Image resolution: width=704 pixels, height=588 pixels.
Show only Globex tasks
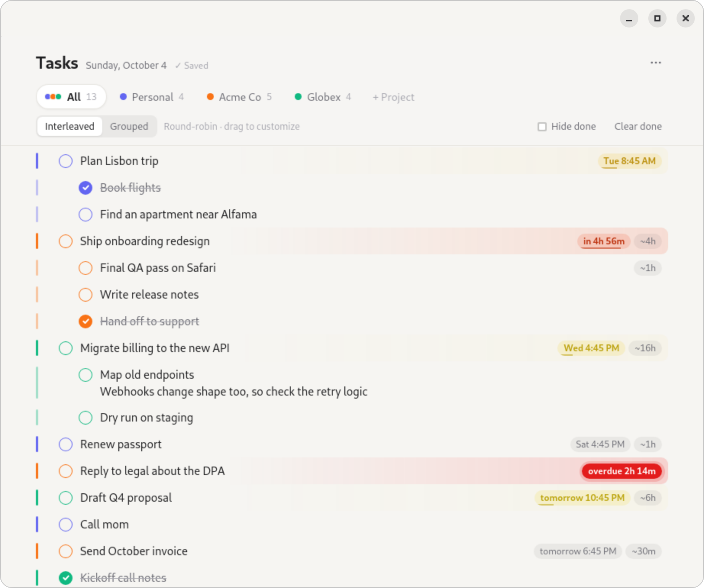323,97
